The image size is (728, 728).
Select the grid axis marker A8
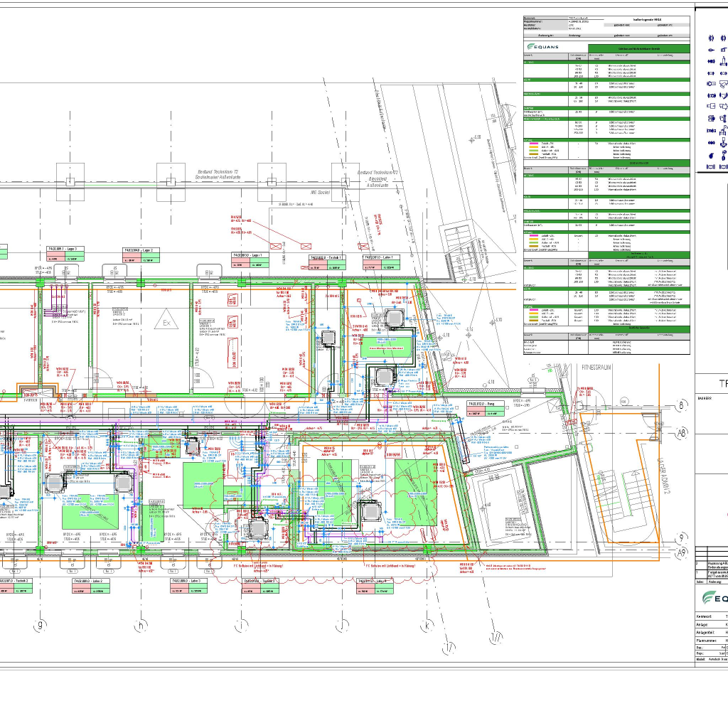pos(682,432)
